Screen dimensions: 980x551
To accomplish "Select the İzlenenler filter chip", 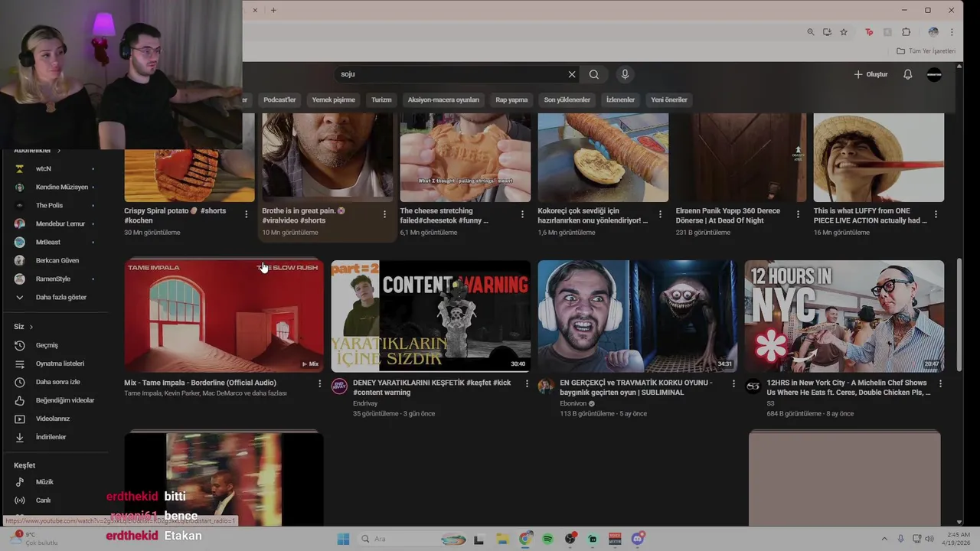I will (620, 99).
